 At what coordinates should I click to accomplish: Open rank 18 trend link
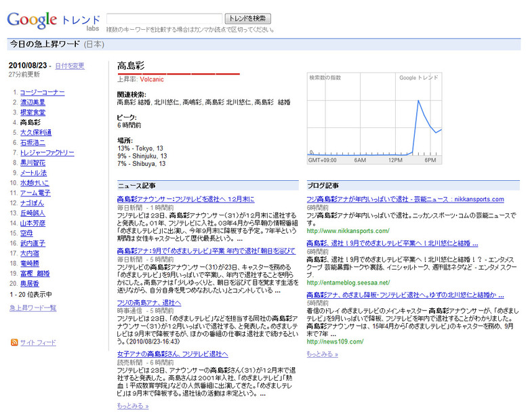(x=30, y=264)
